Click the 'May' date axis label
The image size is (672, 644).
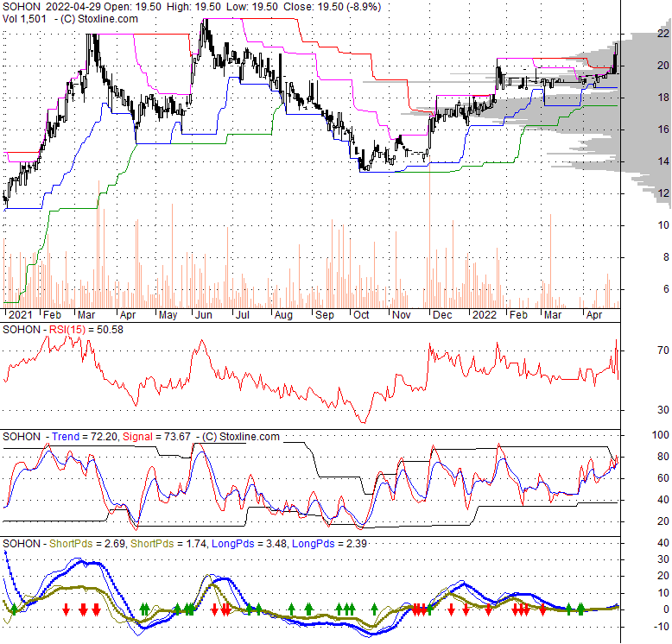[168, 315]
